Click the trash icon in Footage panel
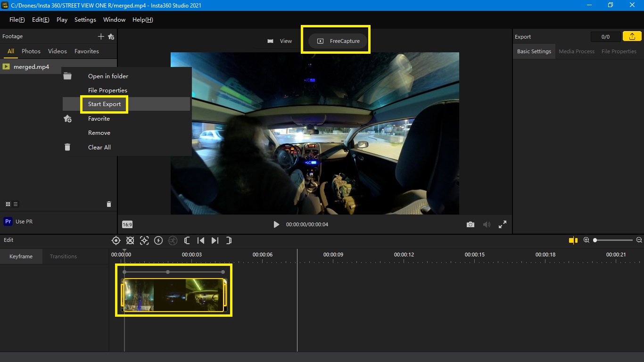Screen dimensions: 644x362 point(109,204)
